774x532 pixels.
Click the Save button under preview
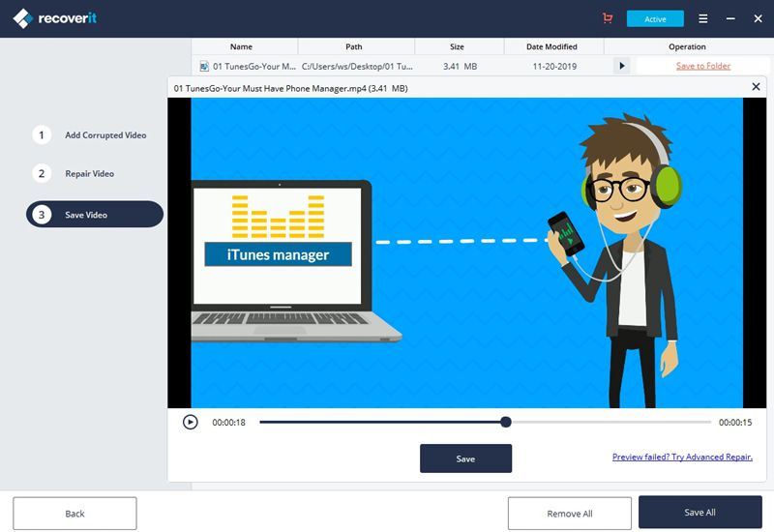[465, 458]
